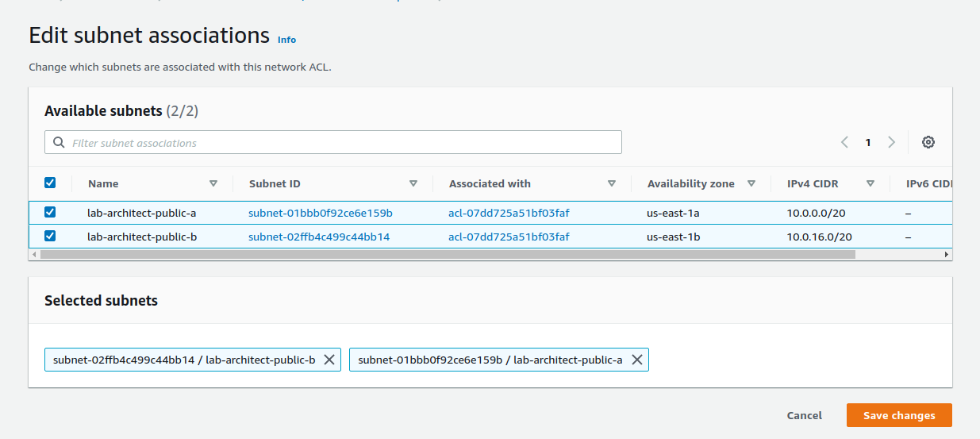This screenshot has height=439, width=980.
Task: Remove lab-architect-public-b from selected subnets
Action: 329,360
